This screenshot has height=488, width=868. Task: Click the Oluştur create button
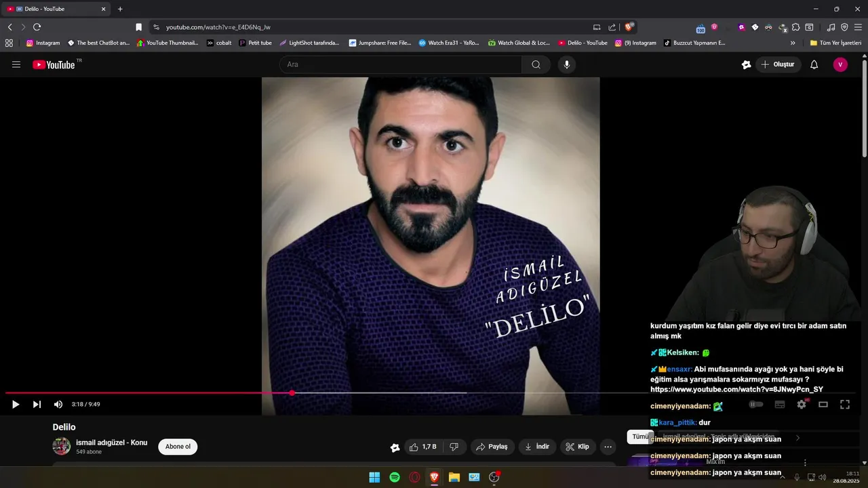click(778, 64)
